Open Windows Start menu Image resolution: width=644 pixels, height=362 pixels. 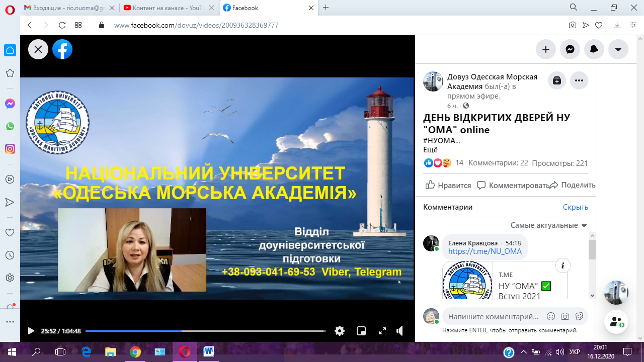coord(12,352)
